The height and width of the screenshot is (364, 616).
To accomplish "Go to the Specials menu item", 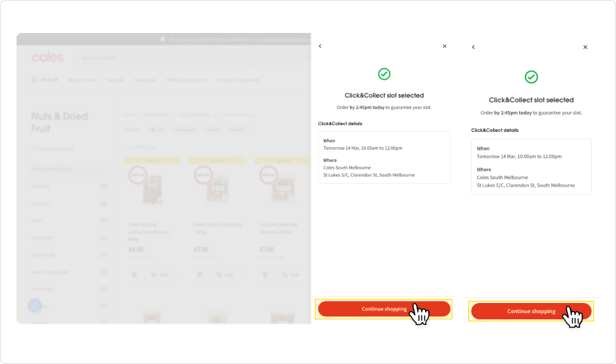I will click(x=115, y=80).
